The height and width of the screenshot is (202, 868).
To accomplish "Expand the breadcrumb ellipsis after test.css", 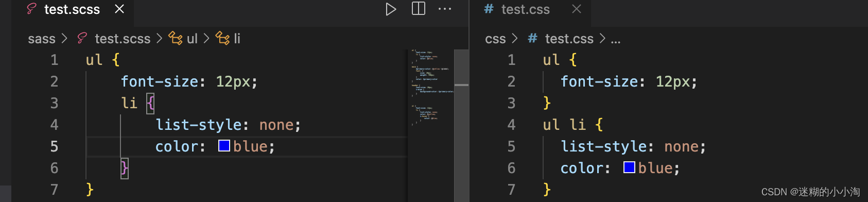I will (616, 39).
